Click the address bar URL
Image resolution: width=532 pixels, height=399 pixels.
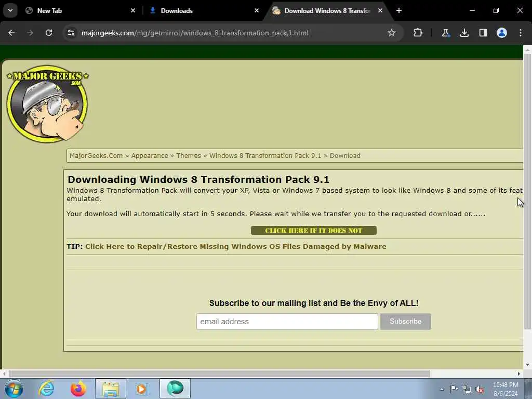pyautogui.click(x=195, y=33)
